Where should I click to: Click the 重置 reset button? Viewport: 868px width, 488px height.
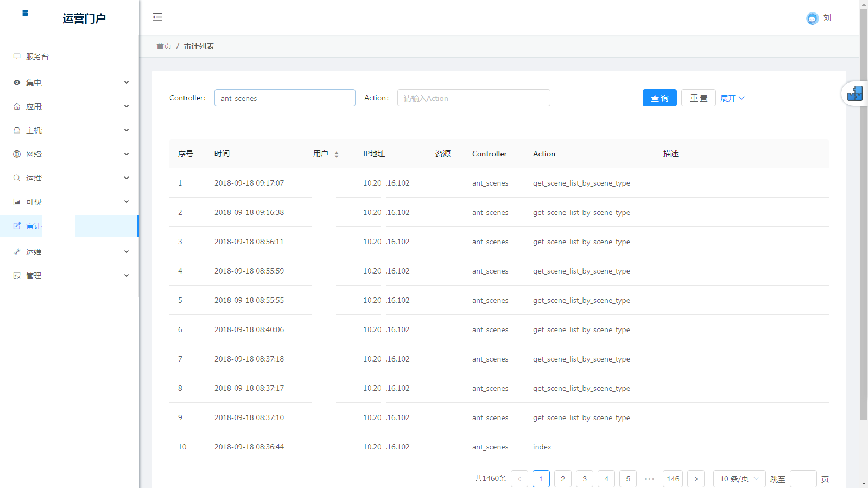tap(699, 98)
